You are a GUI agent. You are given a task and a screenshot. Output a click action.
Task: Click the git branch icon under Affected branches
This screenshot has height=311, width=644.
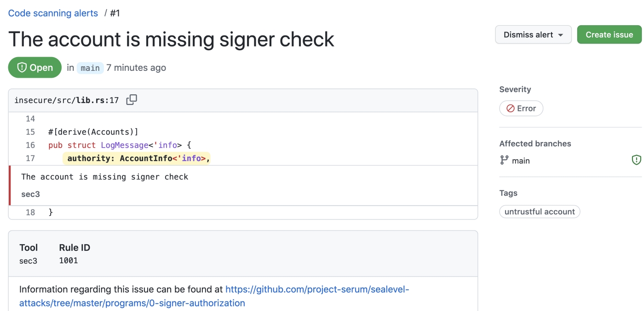(x=504, y=160)
